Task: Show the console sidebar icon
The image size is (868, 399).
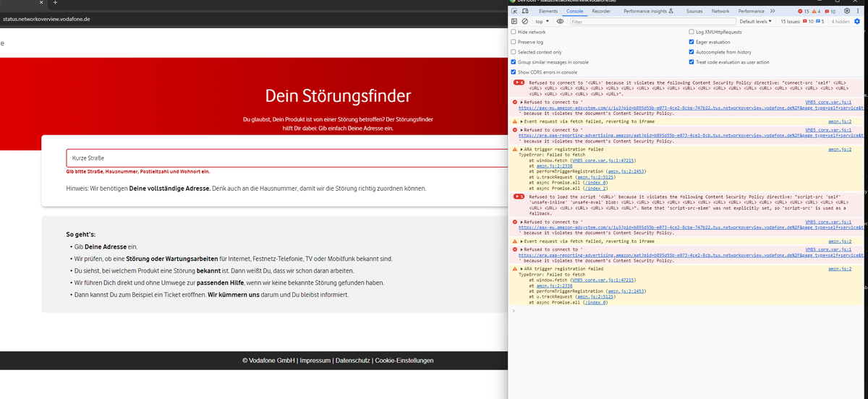Action: (x=514, y=22)
